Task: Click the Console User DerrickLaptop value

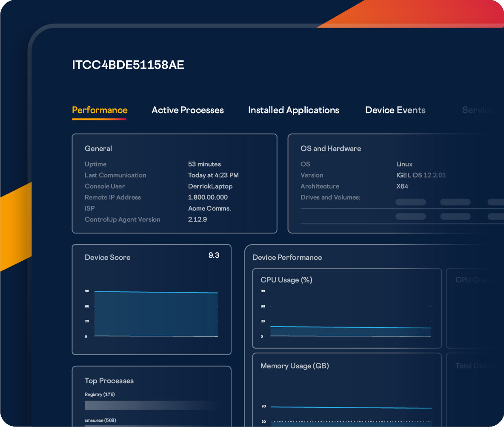Action: click(x=210, y=186)
